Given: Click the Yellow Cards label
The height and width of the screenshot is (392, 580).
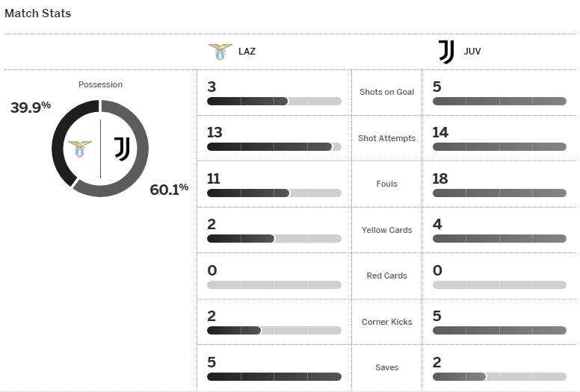Looking at the screenshot, I should tap(386, 230).
